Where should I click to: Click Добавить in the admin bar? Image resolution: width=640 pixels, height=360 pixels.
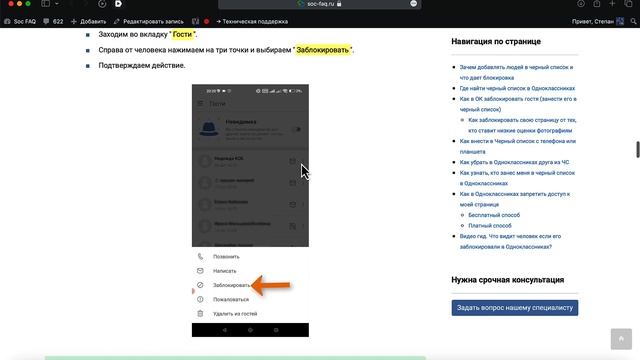pyautogui.click(x=89, y=21)
